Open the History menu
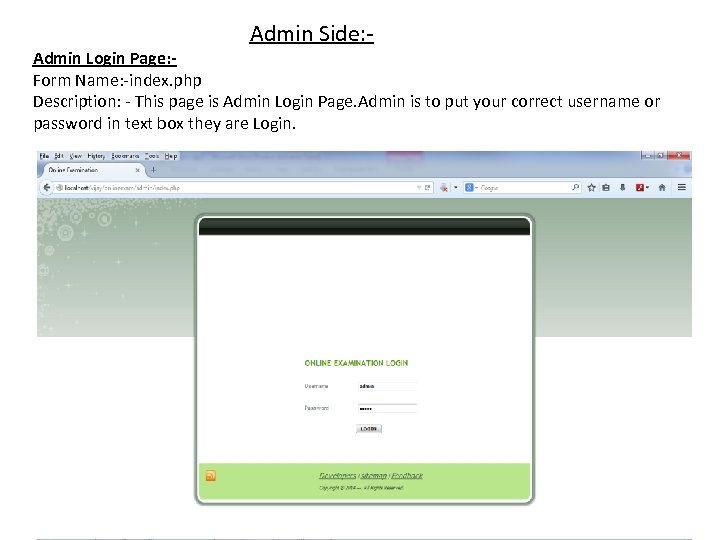 (x=96, y=156)
